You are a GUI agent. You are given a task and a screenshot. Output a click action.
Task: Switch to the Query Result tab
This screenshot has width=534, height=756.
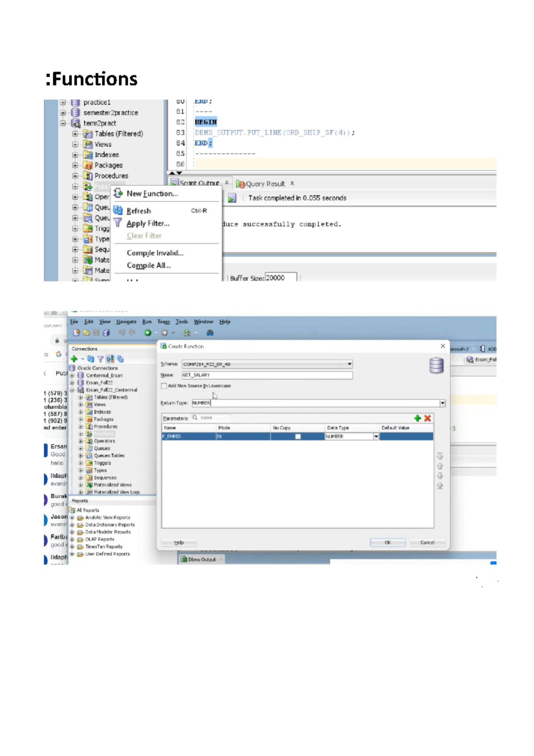tap(265, 184)
